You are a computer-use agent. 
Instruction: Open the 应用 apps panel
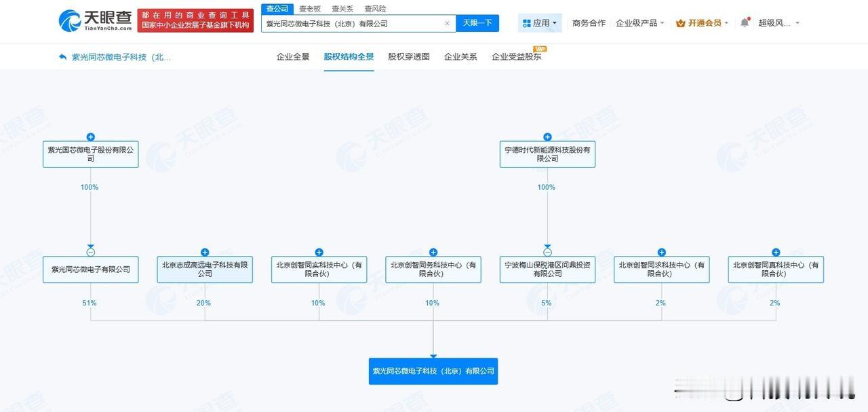point(539,22)
